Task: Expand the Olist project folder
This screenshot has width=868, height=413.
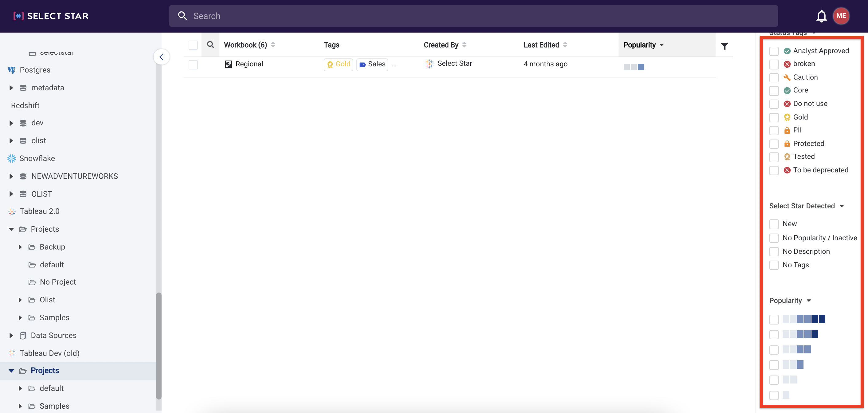Action: (x=20, y=300)
